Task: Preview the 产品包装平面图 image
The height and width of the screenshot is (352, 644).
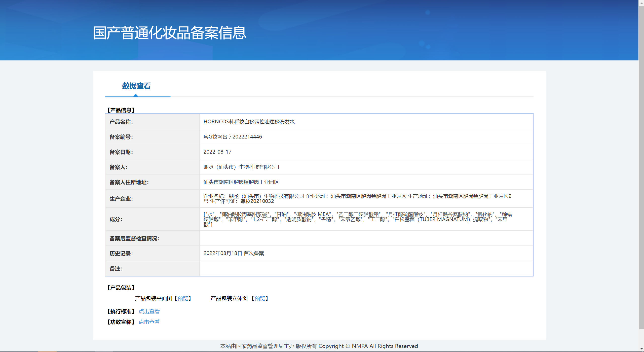Action: coord(183,298)
